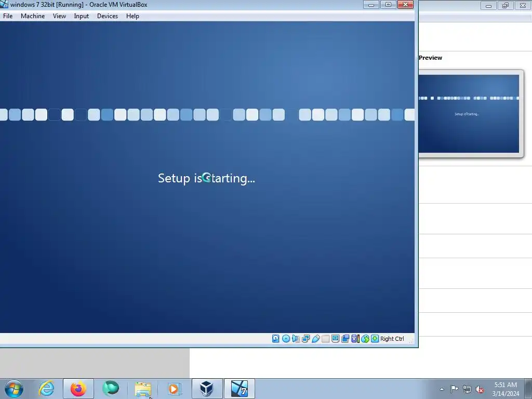
Task: Click the Setup is starting text in VM
Action: point(206,178)
